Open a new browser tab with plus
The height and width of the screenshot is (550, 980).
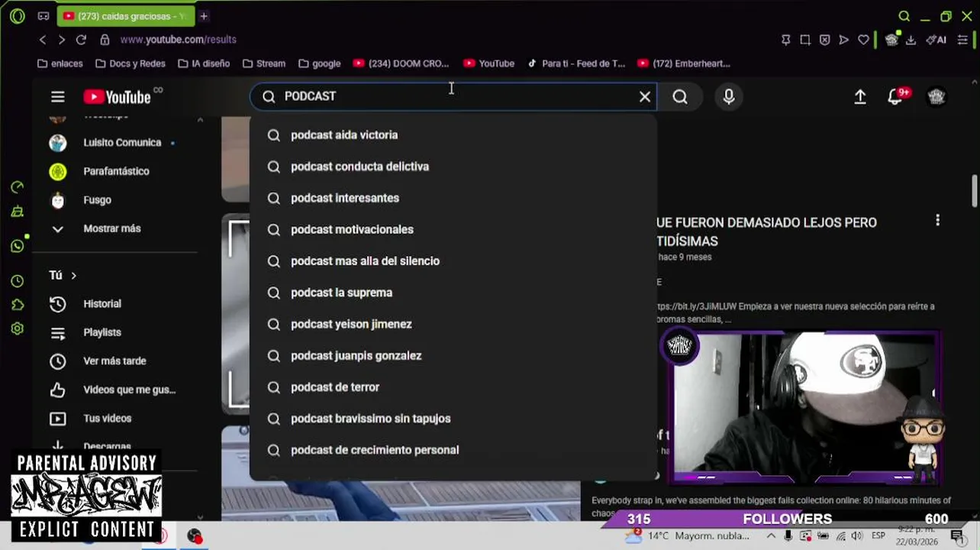point(204,16)
